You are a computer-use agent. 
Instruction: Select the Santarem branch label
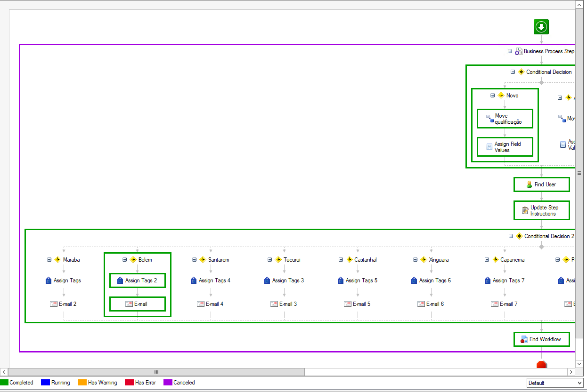point(219,260)
